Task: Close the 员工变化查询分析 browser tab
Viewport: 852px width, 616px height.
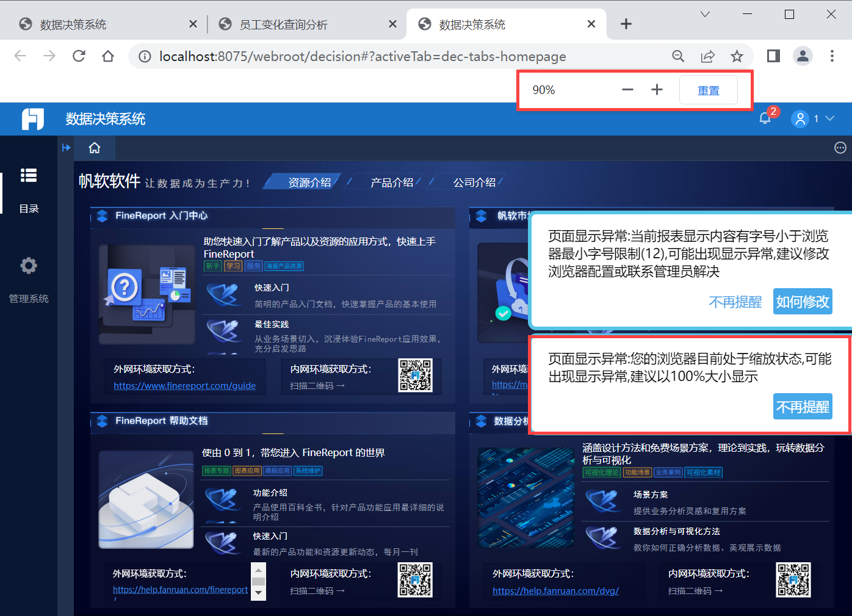Action: pos(392,24)
